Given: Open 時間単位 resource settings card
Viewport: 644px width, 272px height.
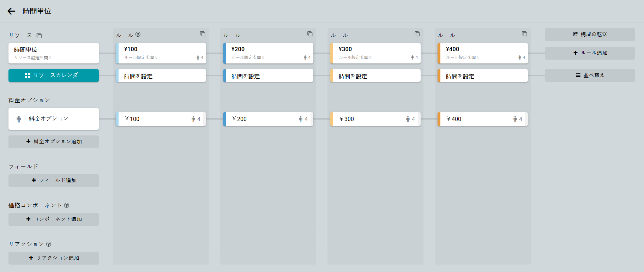Looking at the screenshot, I should (54, 53).
